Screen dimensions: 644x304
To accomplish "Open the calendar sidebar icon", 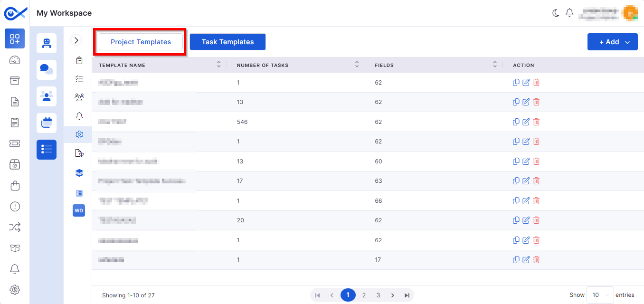I will click(47, 123).
